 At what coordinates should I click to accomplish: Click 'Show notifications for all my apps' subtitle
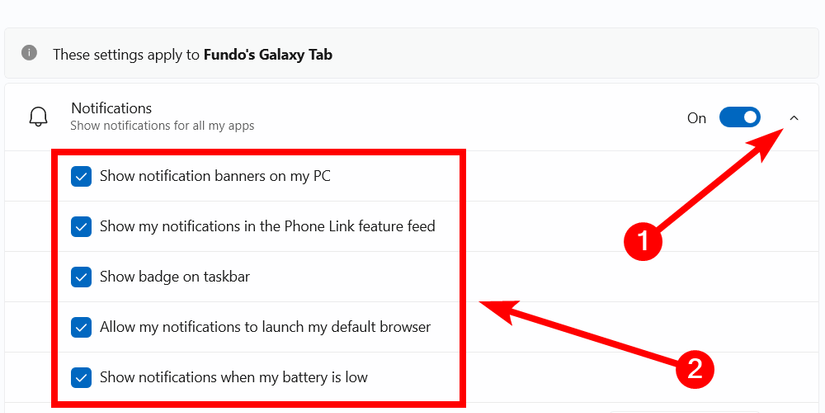[162, 127]
